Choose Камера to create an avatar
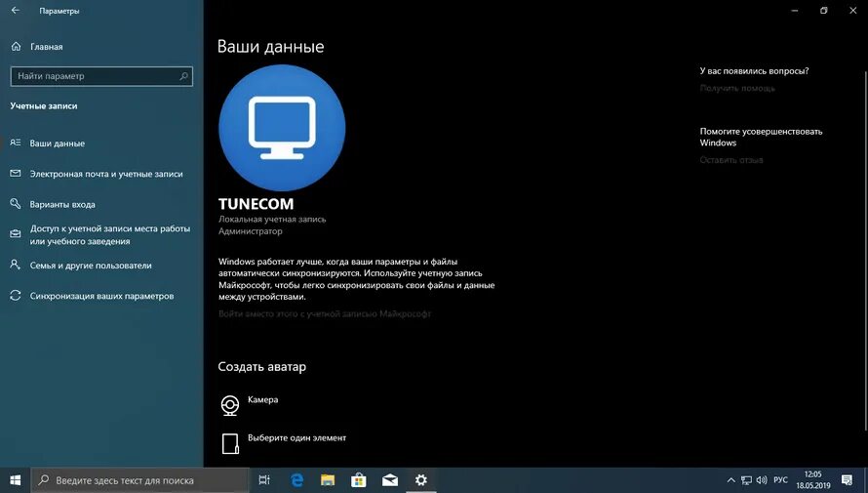The width and height of the screenshot is (868, 493). pyautogui.click(x=263, y=399)
